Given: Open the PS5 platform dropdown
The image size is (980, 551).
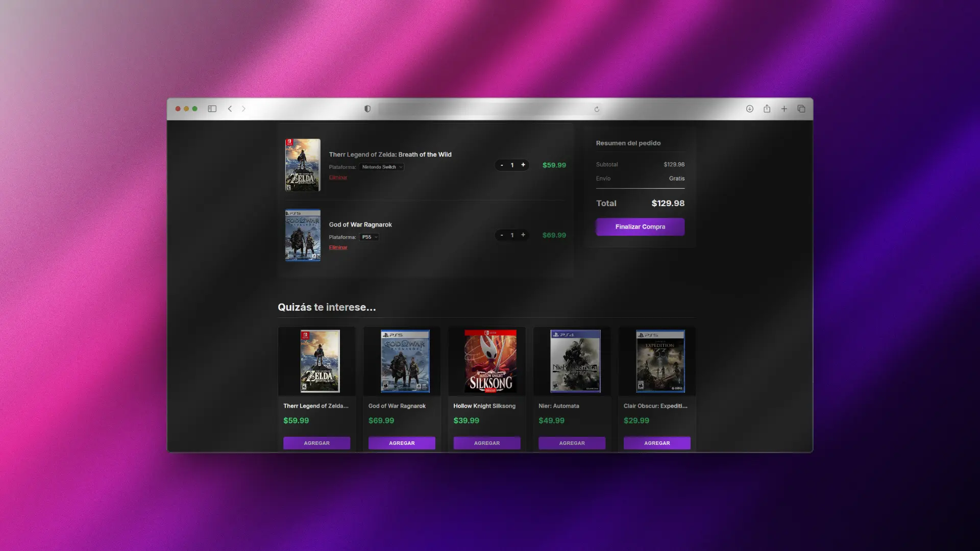Looking at the screenshot, I should [369, 237].
